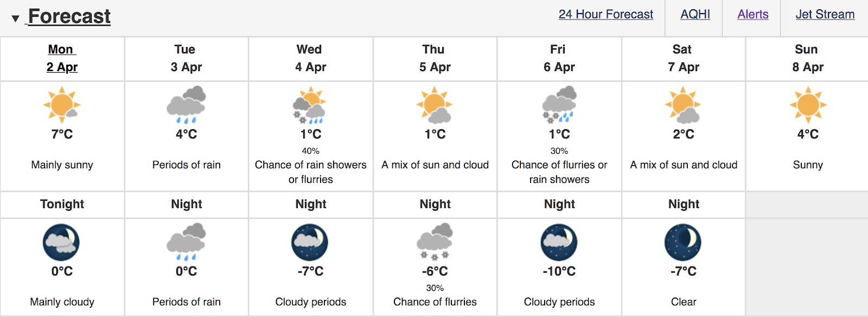Open the 24 Hour Forecast link
Image resolution: width=868 pixels, height=317 pixels.
coord(606,15)
